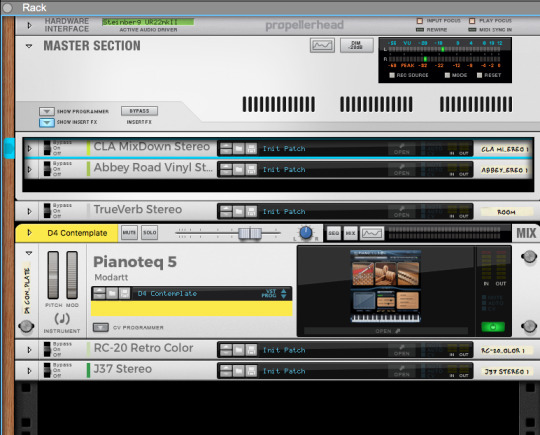
Task: Browse patches for RC-20 Retro Color
Action: pos(239,350)
